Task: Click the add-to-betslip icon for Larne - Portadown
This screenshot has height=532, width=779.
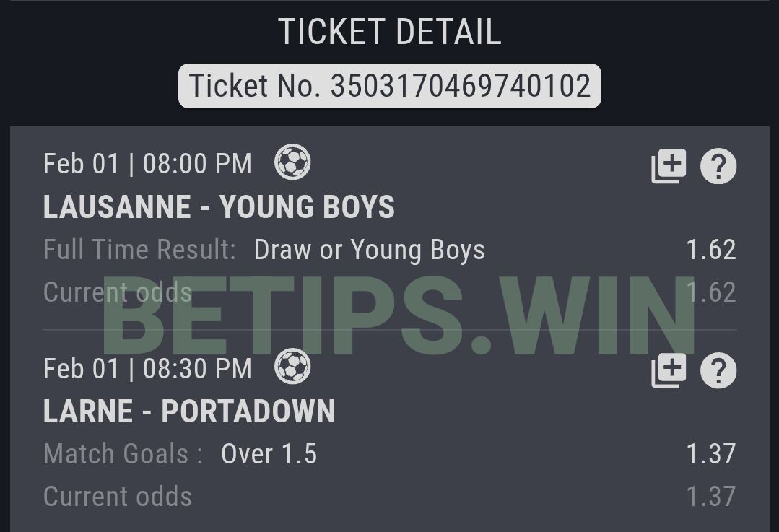Action: point(669,370)
